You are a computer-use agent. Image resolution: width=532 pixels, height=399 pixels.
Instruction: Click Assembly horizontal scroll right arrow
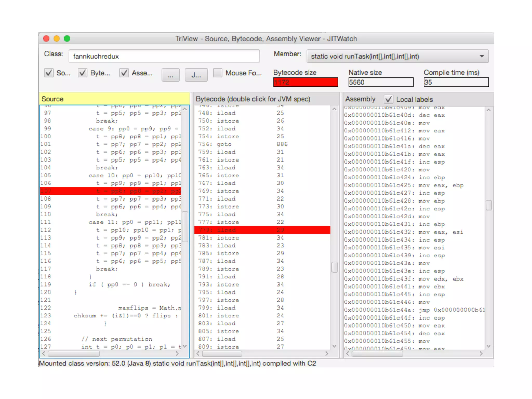point(481,354)
